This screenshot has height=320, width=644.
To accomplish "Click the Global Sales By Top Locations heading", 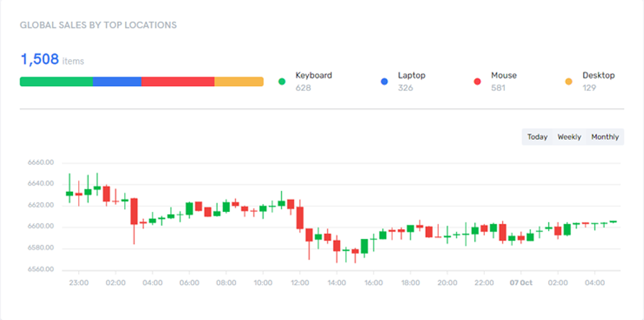I will click(98, 25).
